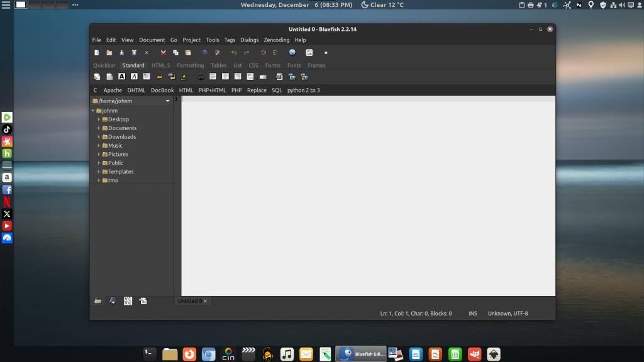The width and height of the screenshot is (644, 362).
Task: Click inside the empty editor text area
Action: [368, 195]
